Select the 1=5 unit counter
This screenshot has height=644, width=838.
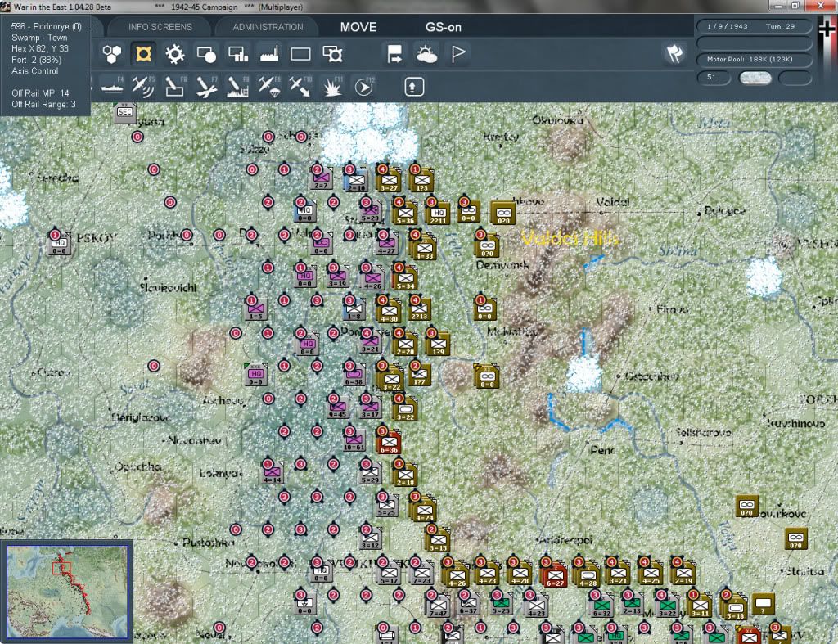coord(256,309)
